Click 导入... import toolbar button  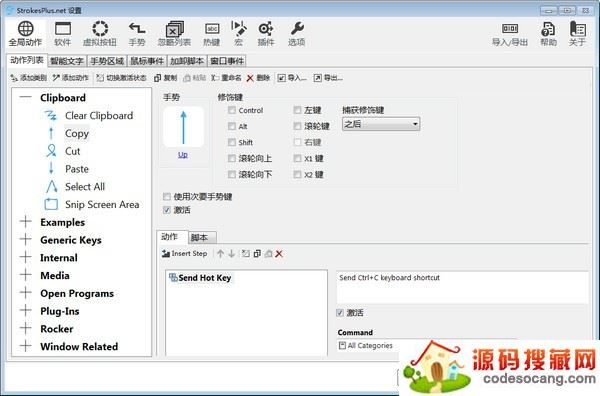point(292,78)
